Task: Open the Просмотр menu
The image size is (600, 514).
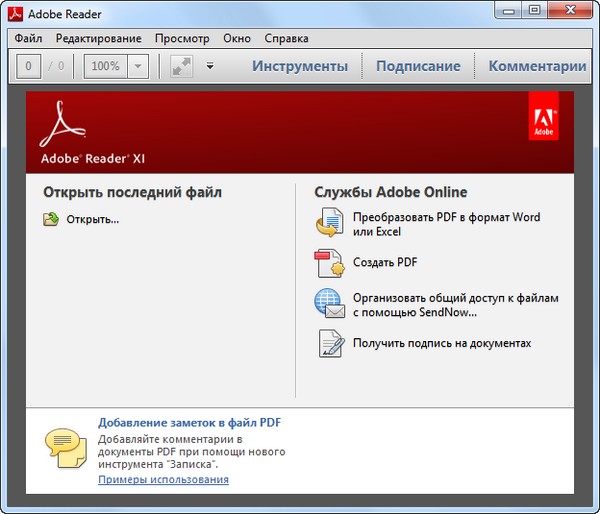Action: pos(182,38)
